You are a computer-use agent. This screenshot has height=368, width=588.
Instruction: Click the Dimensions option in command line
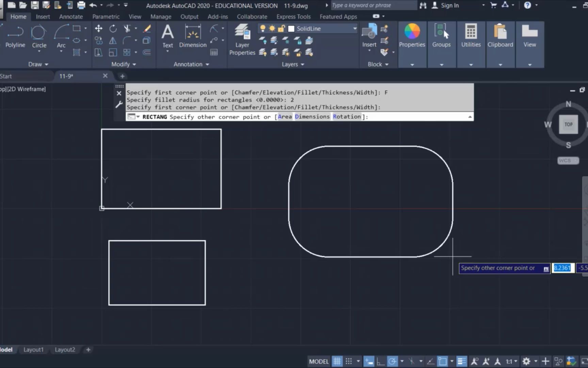(312, 117)
